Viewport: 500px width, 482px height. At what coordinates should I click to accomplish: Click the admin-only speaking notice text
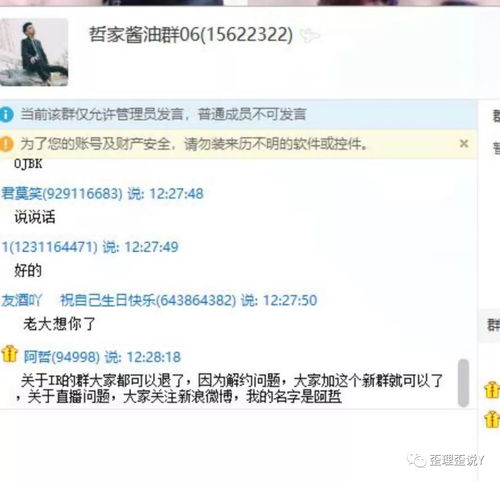click(x=163, y=114)
